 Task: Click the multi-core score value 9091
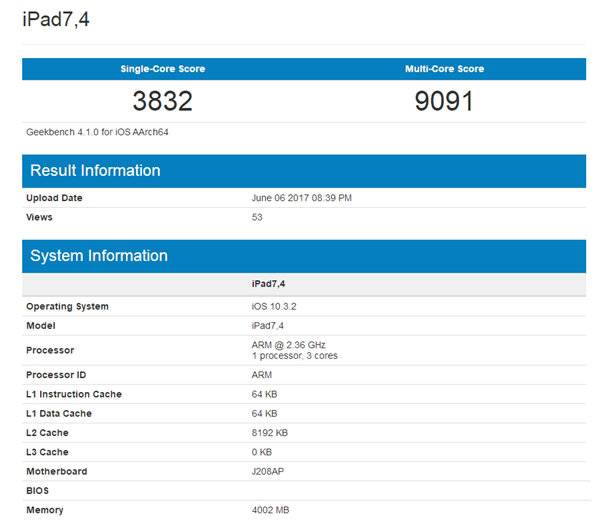(444, 101)
